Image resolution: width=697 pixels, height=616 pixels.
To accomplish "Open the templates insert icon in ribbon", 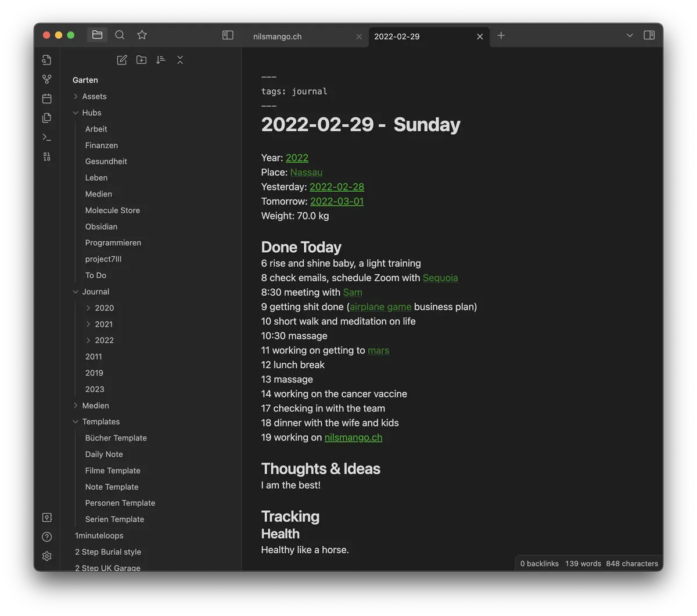I will pyautogui.click(x=47, y=118).
